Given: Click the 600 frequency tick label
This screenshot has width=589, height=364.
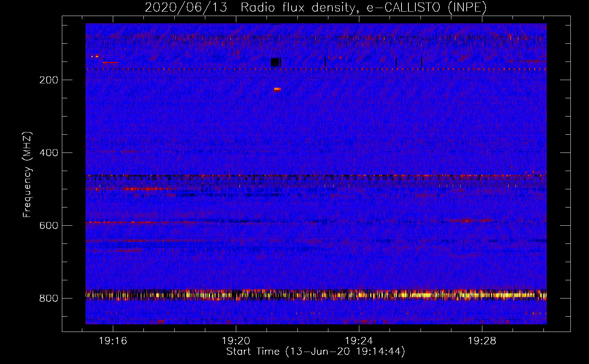Looking at the screenshot, I should click(x=49, y=226).
